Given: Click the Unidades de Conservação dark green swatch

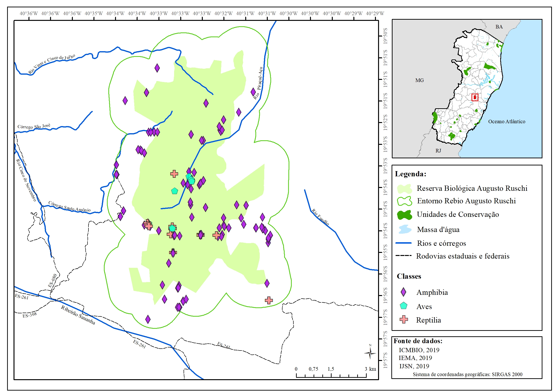Looking at the screenshot, I should [404, 214].
